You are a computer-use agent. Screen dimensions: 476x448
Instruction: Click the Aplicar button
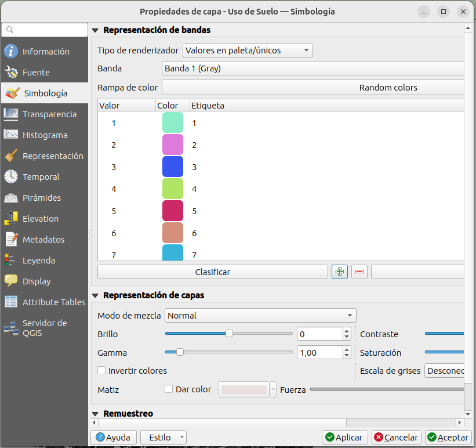(344, 438)
